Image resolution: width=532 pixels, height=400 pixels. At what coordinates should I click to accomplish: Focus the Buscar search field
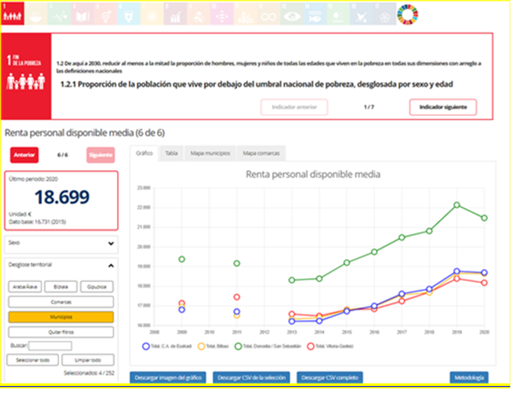pos(50,346)
